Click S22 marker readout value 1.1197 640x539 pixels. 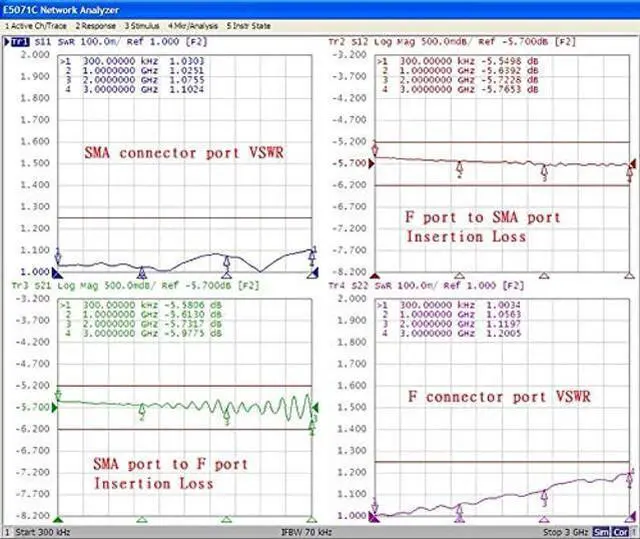504,324
